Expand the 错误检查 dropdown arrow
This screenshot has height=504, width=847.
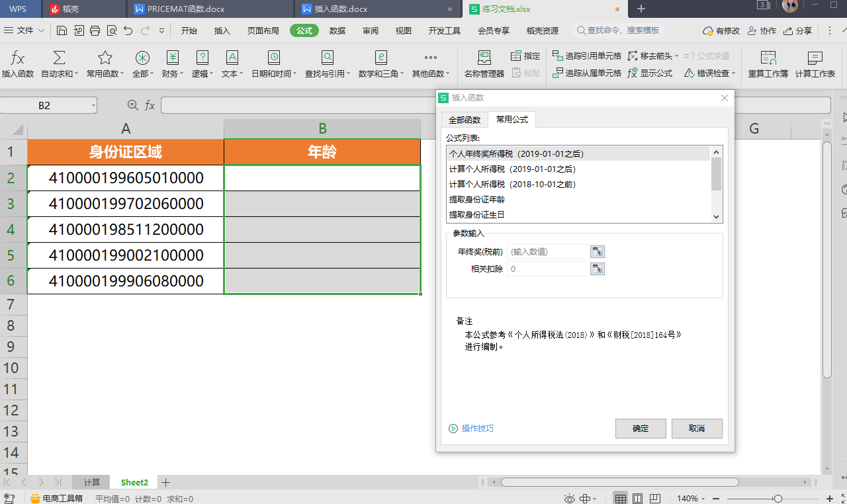click(733, 73)
